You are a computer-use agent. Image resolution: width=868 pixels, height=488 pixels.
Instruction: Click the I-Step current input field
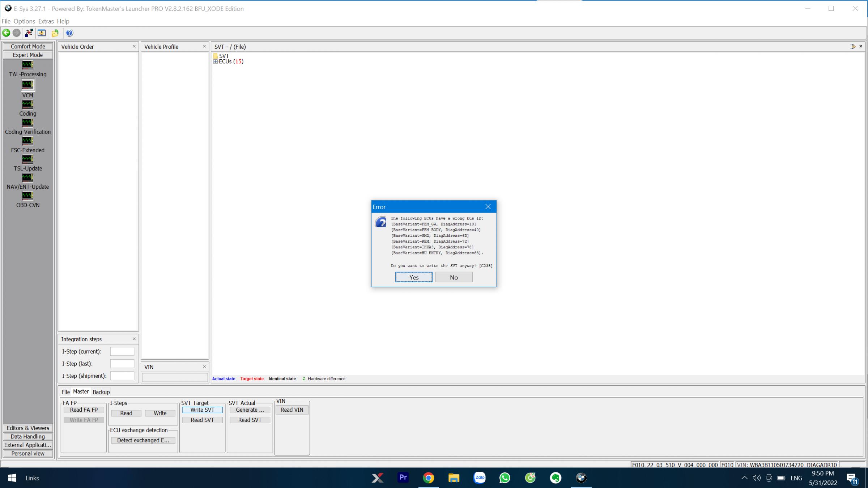tap(122, 352)
